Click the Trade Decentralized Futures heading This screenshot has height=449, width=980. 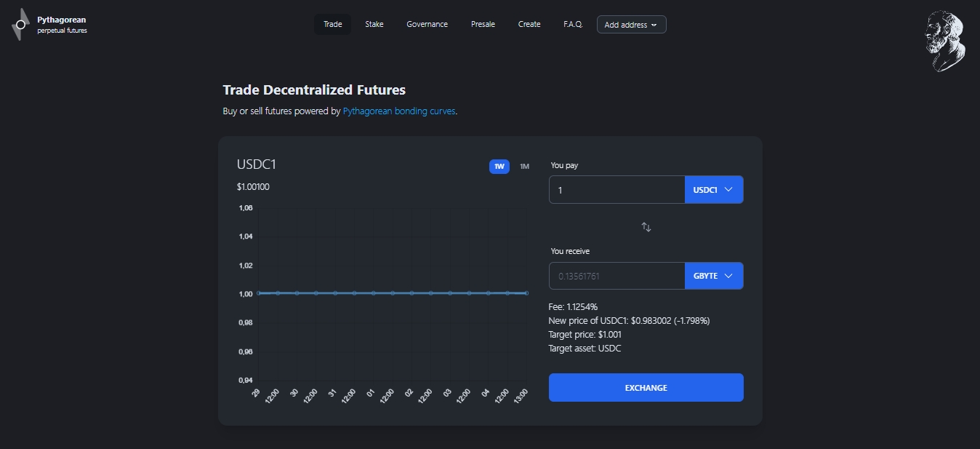tap(314, 90)
